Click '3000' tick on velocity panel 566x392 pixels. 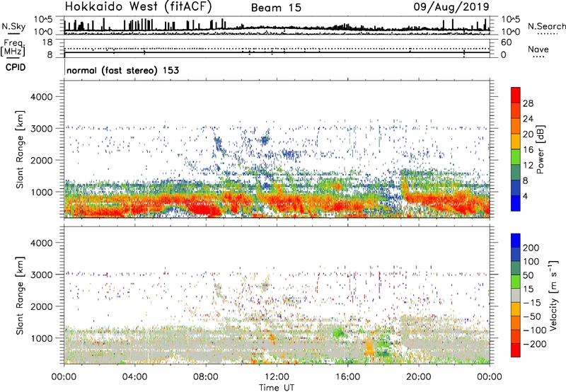(x=42, y=275)
